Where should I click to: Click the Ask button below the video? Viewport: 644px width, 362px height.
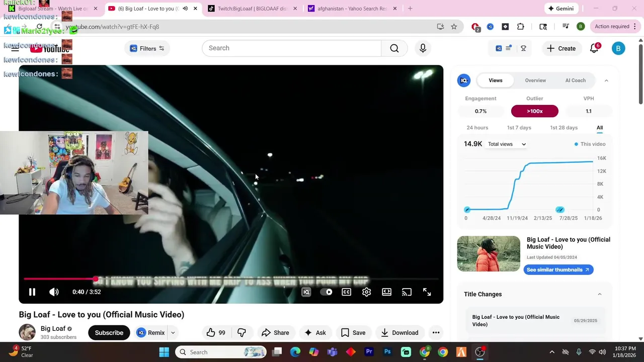pyautogui.click(x=315, y=332)
